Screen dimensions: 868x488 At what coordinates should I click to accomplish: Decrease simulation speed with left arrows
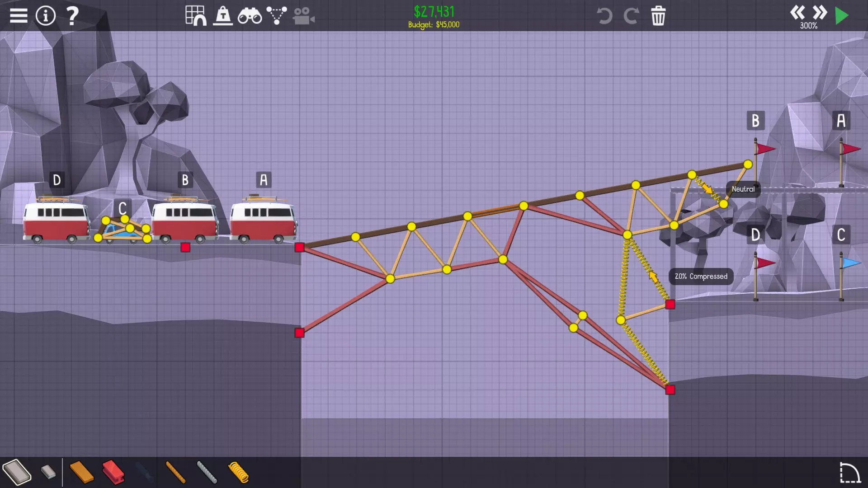click(797, 12)
